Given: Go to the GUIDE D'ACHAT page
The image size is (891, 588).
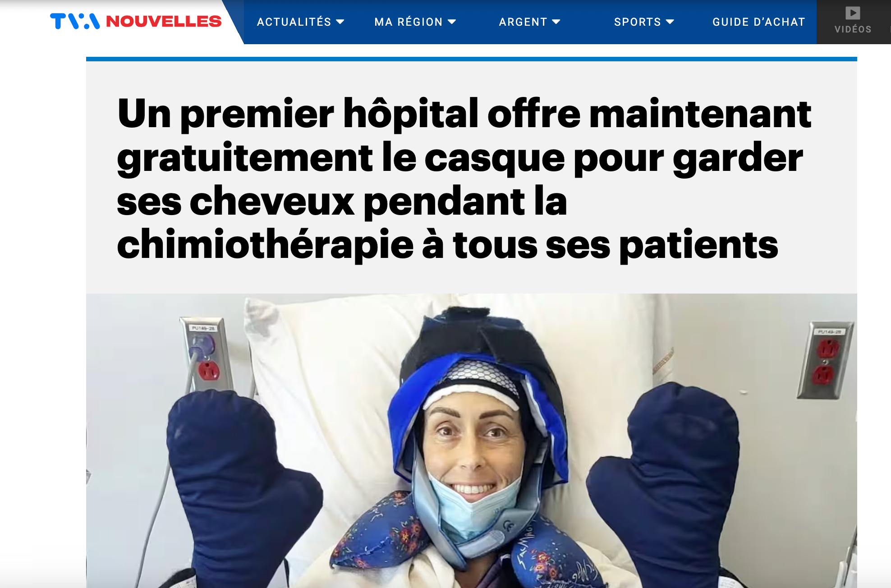Looking at the screenshot, I should (x=759, y=22).
